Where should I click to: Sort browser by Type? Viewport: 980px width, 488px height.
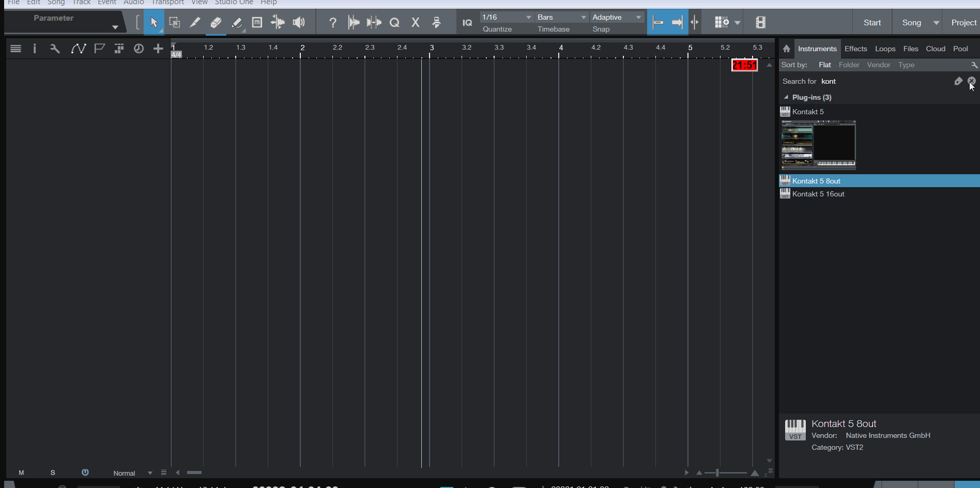[x=906, y=65]
